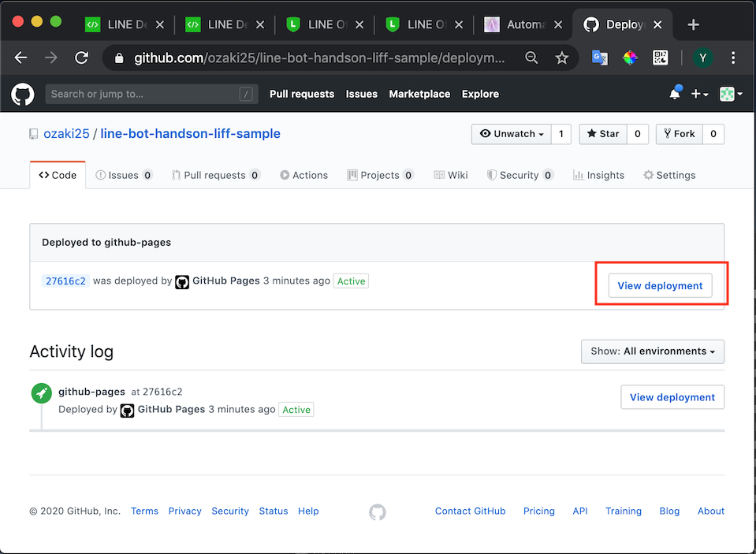
Task: Click the grey GitHub logo in footer
Action: click(x=378, y=512)
